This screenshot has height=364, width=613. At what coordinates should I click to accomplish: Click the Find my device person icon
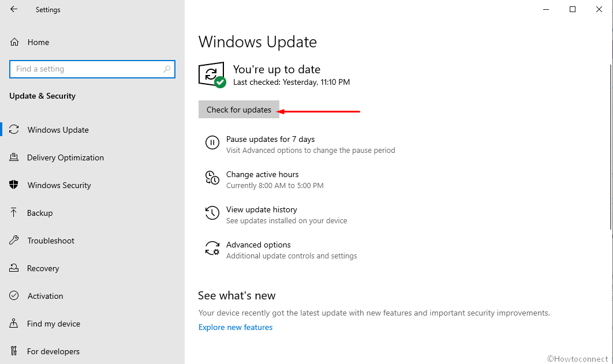pos(14,324)
